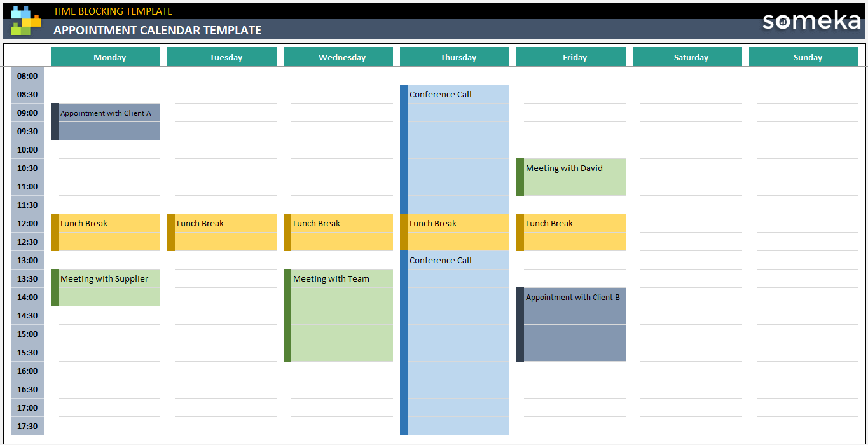Select the Meeting with Team block

[338, 315]
